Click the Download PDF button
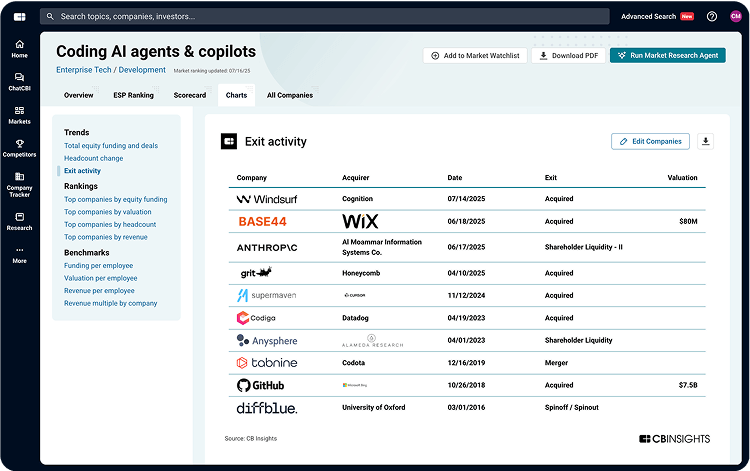This screenshot has height=471, width=750. click(567, 56)
